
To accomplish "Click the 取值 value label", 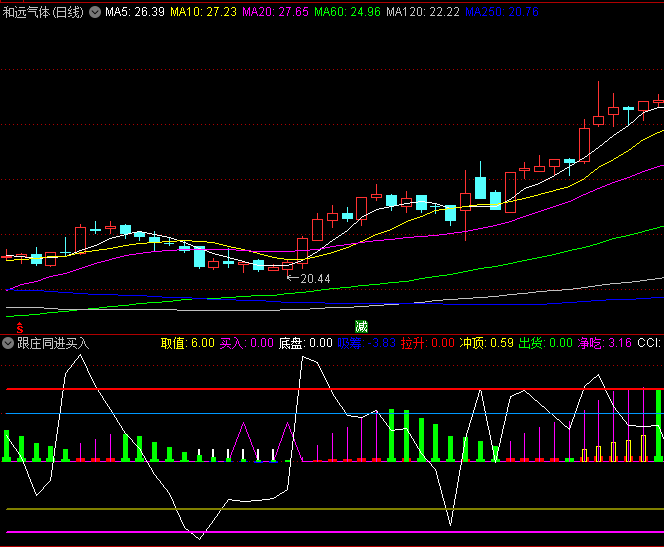I will point(187,343).
